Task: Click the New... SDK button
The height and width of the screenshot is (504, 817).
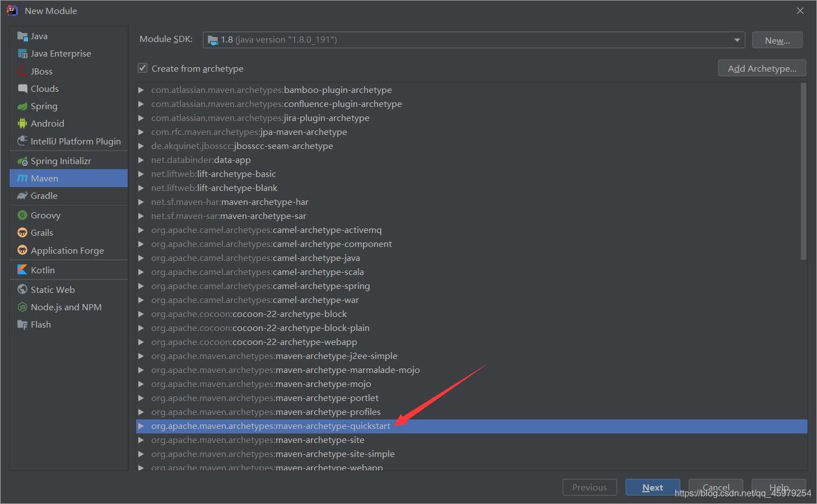Action: [x=777, y=40]
